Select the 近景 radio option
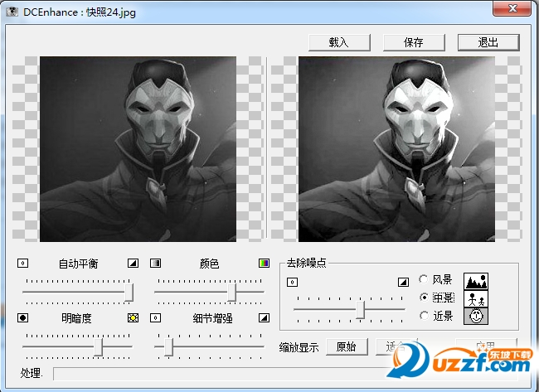This screenshot has width=539, height=392. pyautogui.click(x=425, y=316)
